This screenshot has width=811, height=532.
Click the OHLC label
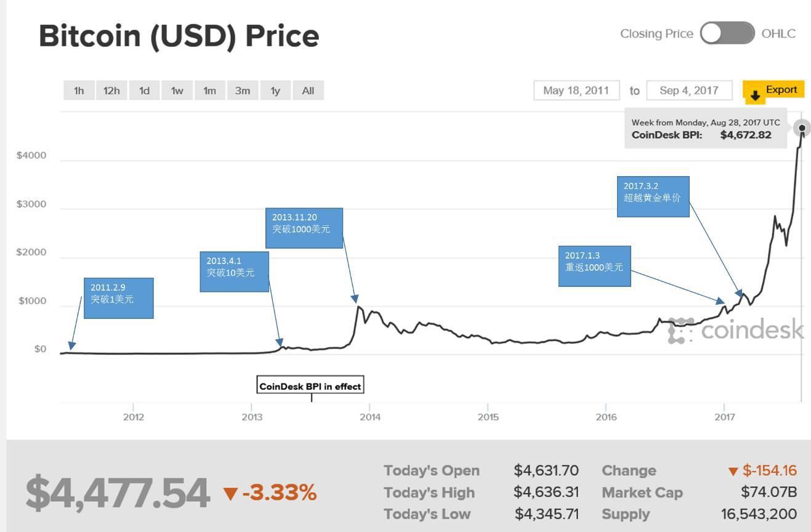[778, 34]
